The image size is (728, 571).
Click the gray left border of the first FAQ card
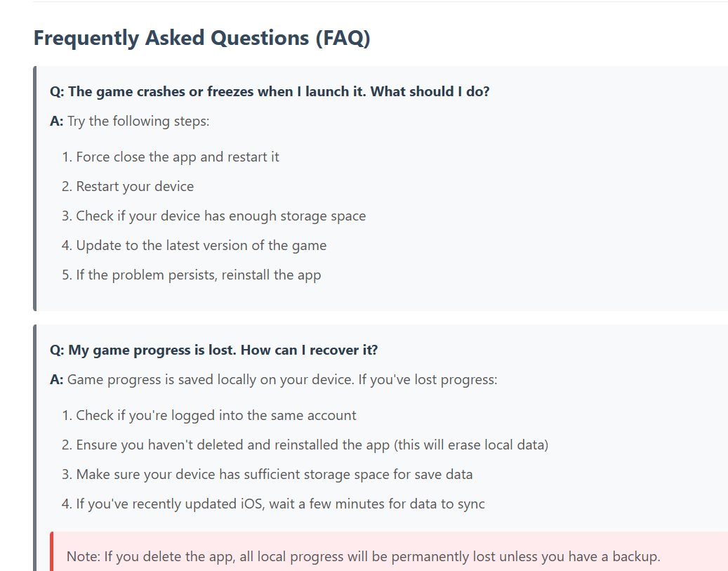[x=35, y=189]
